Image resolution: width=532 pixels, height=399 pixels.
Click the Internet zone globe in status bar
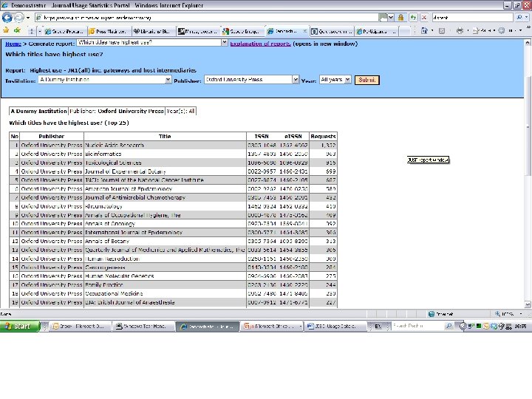click(432, 314)
